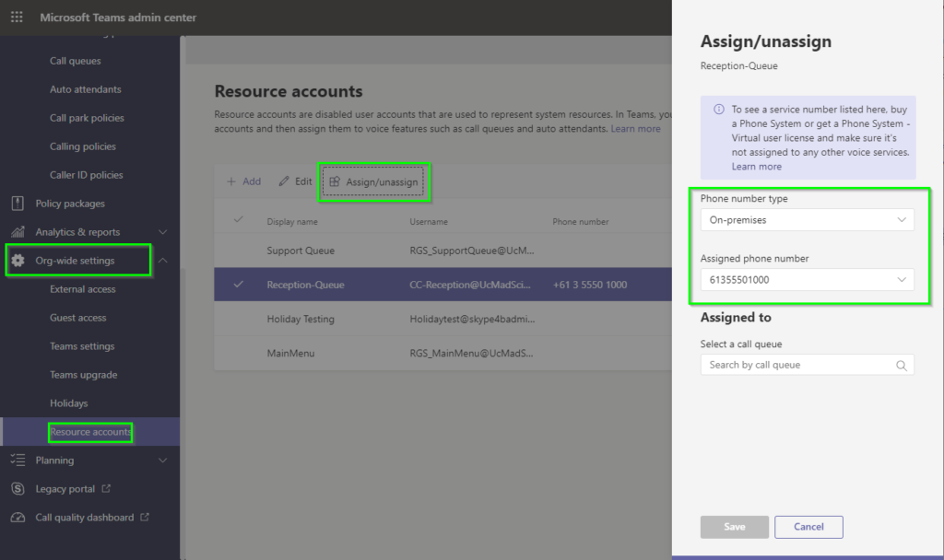Open the app launcher waffle icon
Screen dimensions: 944x560
tap(17, 17)
